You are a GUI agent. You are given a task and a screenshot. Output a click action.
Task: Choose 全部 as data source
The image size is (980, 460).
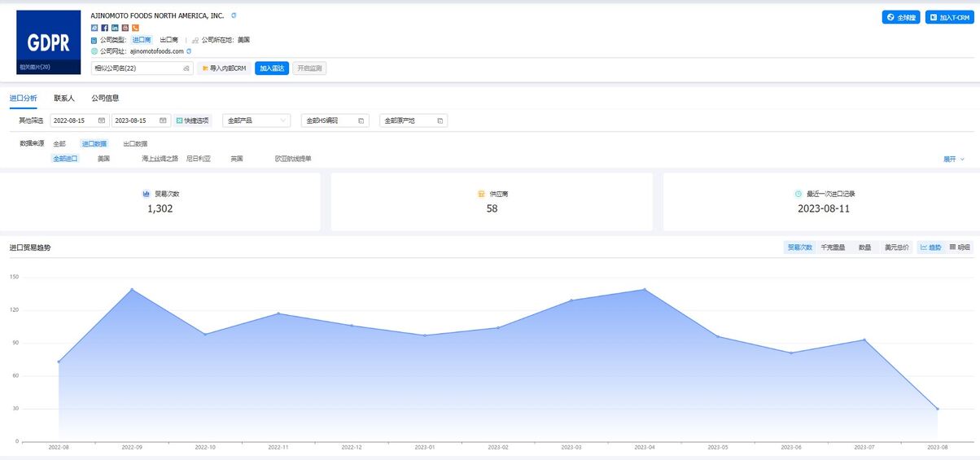59,143
